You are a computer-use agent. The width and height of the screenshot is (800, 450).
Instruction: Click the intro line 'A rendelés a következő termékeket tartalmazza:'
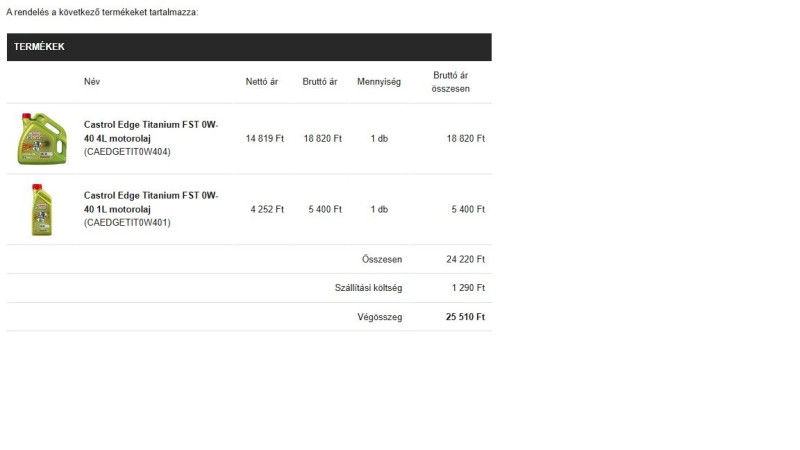point(102,12)
